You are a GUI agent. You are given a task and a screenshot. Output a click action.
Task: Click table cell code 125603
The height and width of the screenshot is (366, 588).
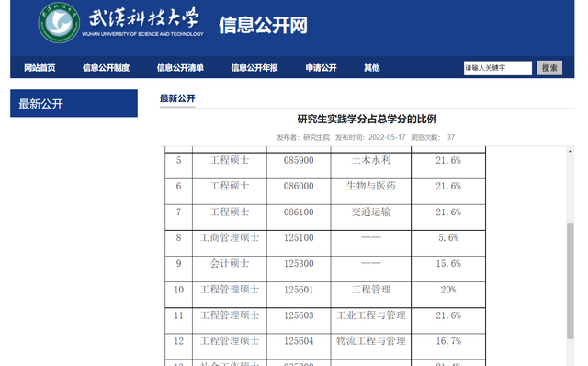299,315
